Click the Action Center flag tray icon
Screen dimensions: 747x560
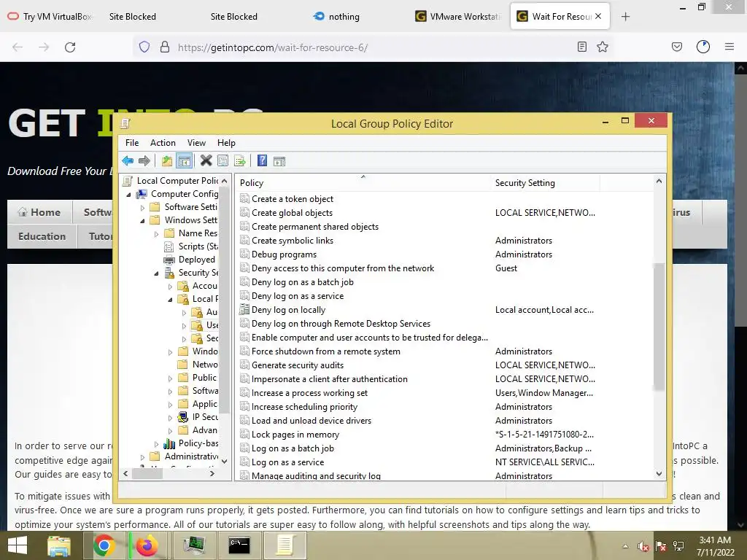tap(661, 546)
